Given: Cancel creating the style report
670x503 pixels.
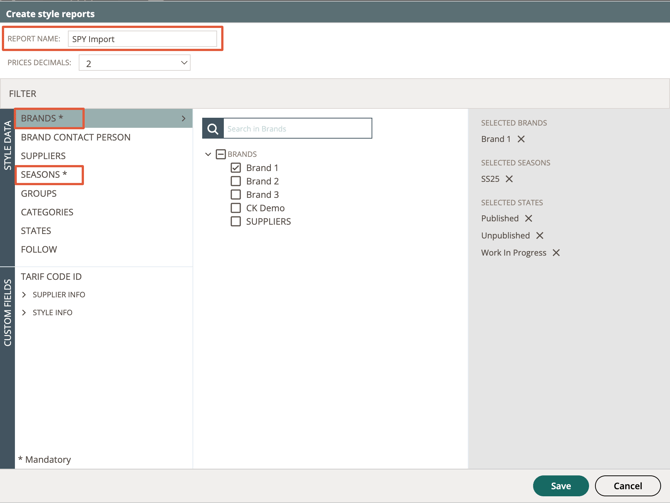Looking at the screenshot, I should click(628, 486).
